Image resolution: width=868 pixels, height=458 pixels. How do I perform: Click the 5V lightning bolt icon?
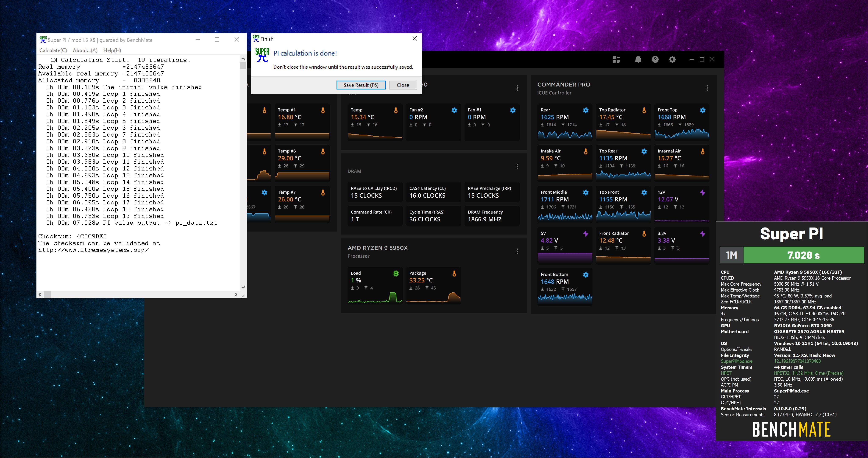(586, 234)
